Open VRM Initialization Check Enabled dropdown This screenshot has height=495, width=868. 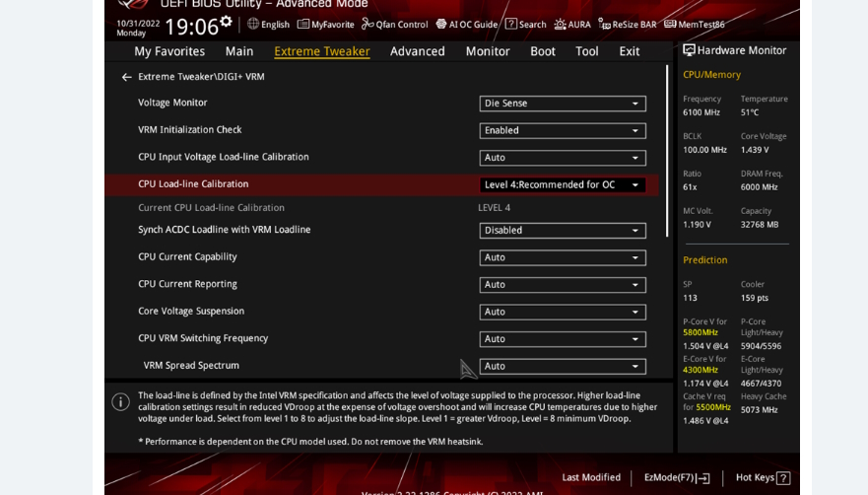pos(563,130)
